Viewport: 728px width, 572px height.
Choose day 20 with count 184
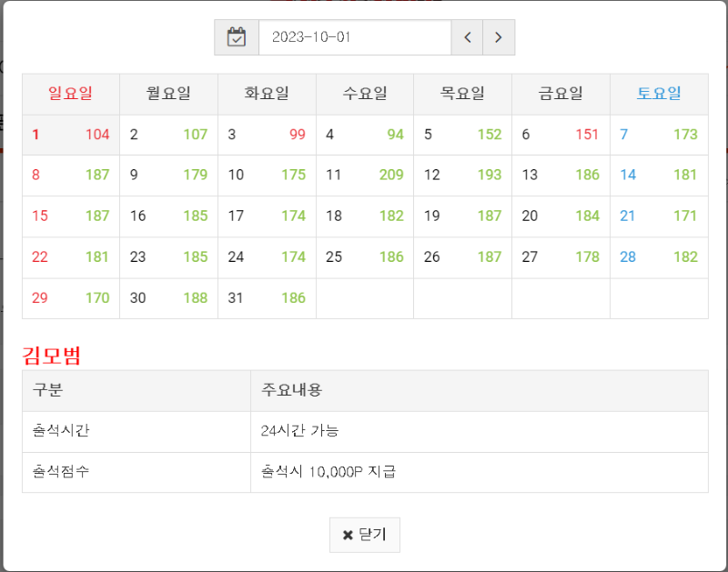[561, 216]
